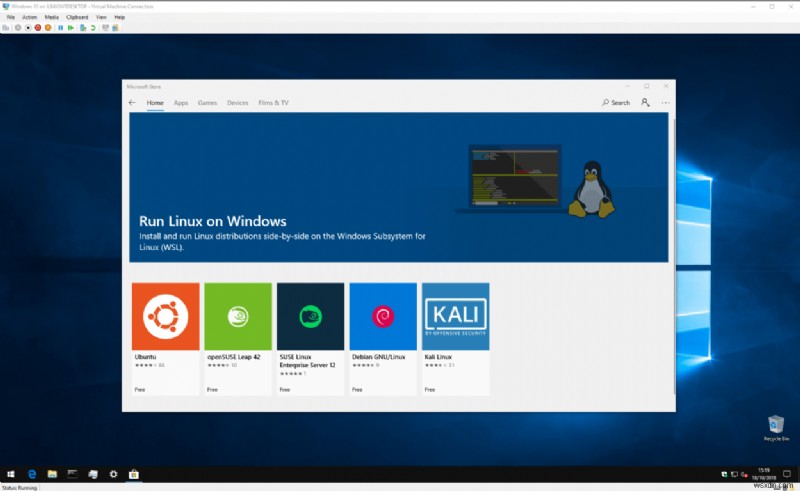Screen dimensions: 800x491
Task: Switch to the Games tab
Action: pyautogui.click(x=207, y=103)
